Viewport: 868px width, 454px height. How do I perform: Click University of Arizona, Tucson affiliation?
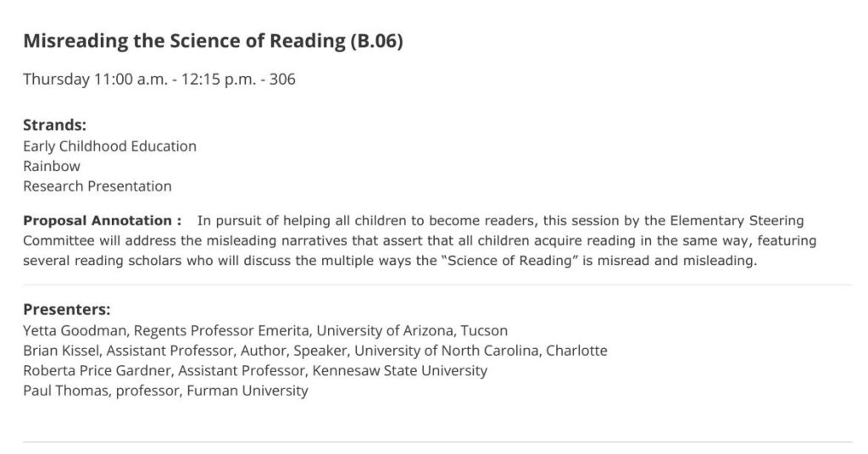click(x=412, y=330)
